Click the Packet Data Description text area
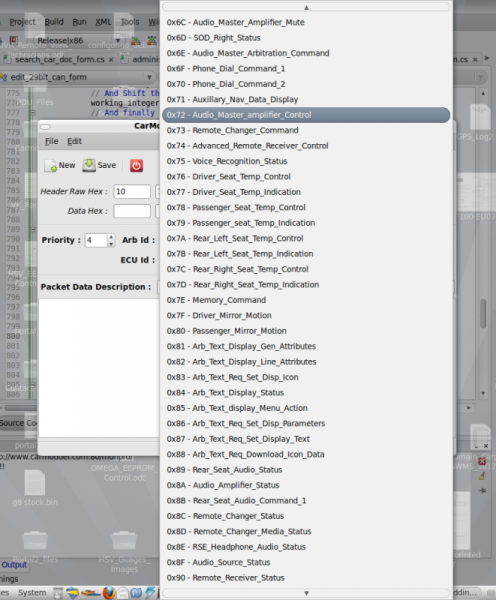This screenshot has height=600, width=496. click(99, 368)
